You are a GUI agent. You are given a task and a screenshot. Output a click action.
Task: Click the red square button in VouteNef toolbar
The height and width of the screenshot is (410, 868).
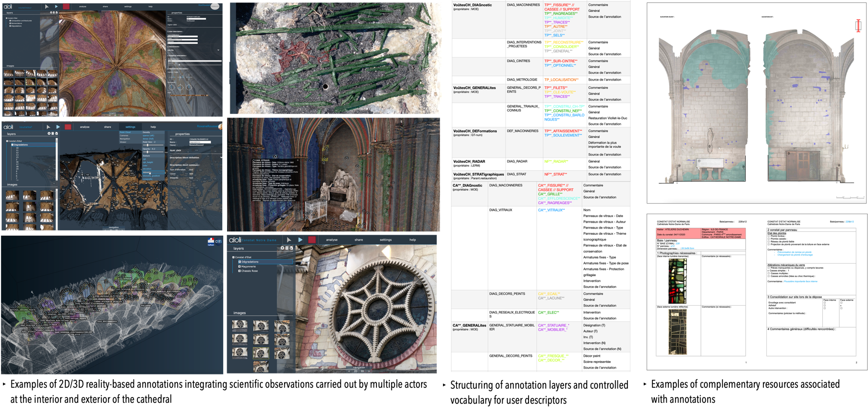[x=68, y=127]
